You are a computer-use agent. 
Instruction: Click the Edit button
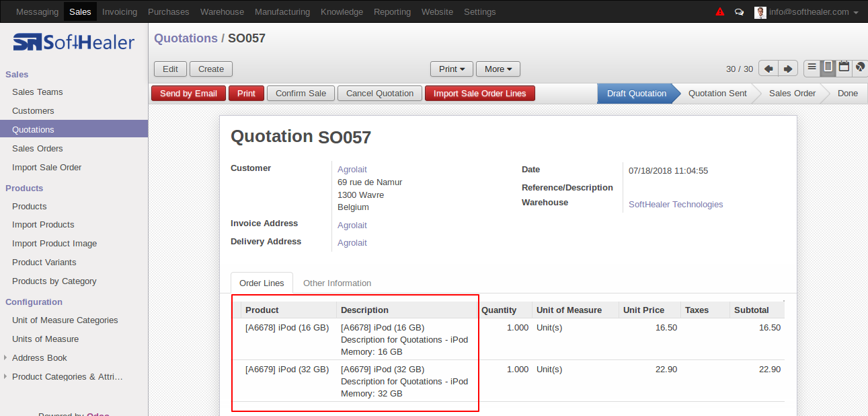171,69
